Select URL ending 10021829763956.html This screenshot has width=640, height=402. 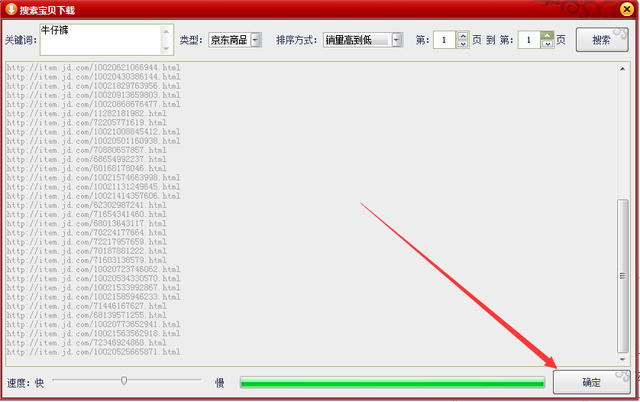(93, 86)
